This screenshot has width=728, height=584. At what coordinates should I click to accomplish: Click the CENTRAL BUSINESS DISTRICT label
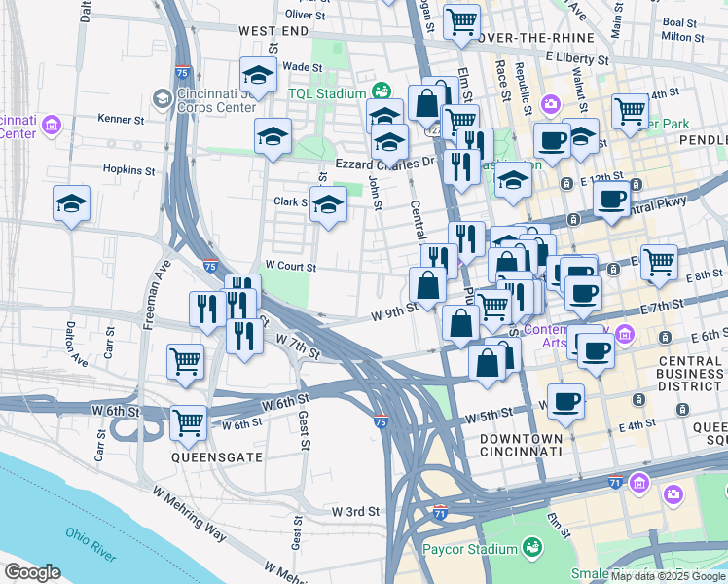(x=689, y=374)
